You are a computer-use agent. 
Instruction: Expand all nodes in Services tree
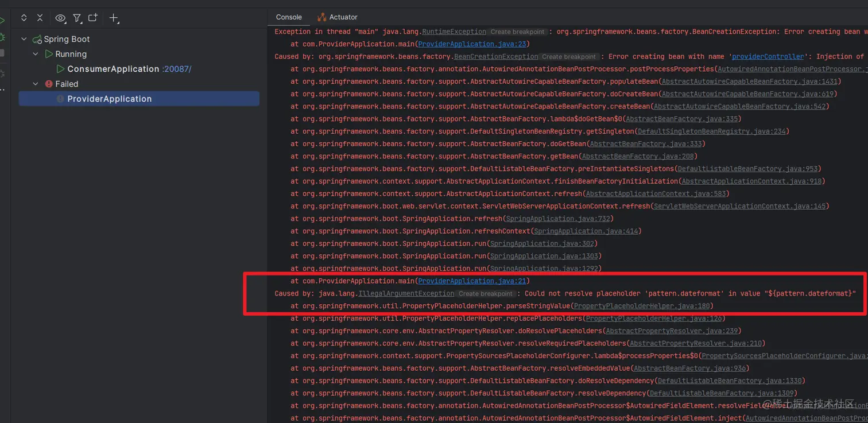pos(24,18)
